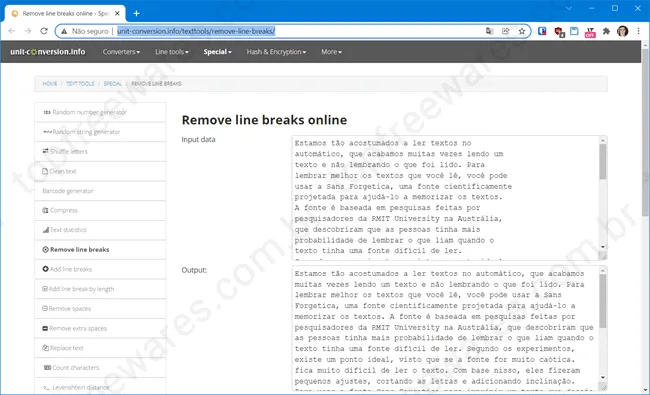Click the Input data scrollbar down arrow
The image size is (650, 395).
[x=603, y=247]
